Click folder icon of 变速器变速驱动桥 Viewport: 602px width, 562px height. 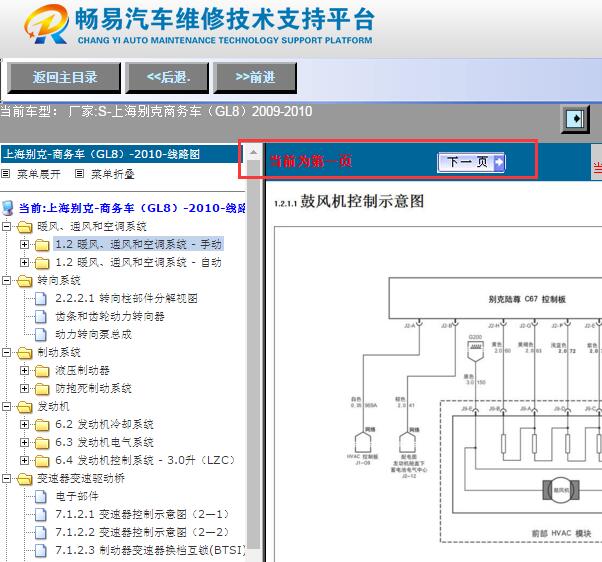pos(25,479)
